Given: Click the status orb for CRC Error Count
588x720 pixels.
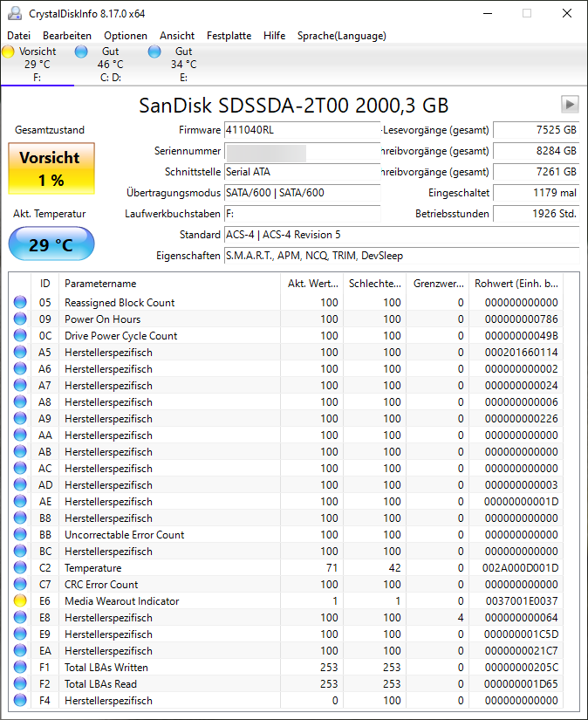Looking at the screenshot, I should 20,584.
